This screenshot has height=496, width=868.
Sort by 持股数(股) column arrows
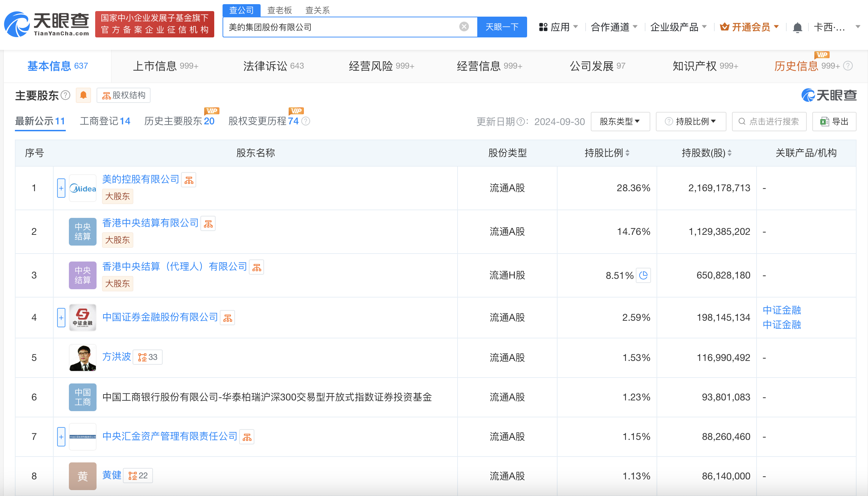tap(730, 153)
